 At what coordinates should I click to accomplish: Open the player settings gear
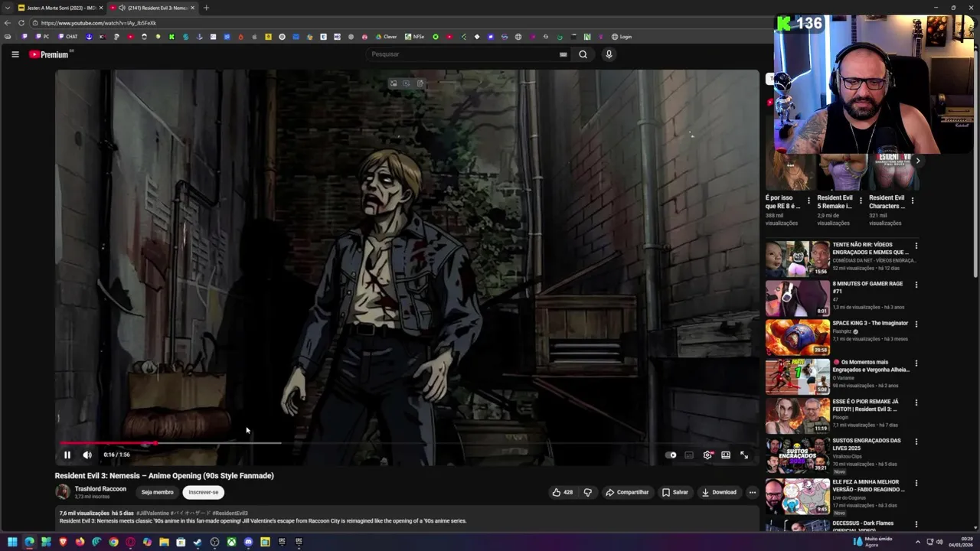pos(707,455)
